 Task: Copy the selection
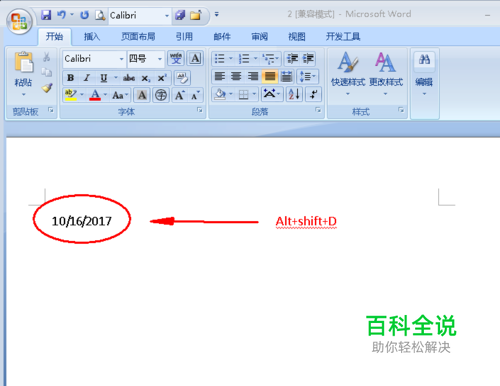click(47, 72)
